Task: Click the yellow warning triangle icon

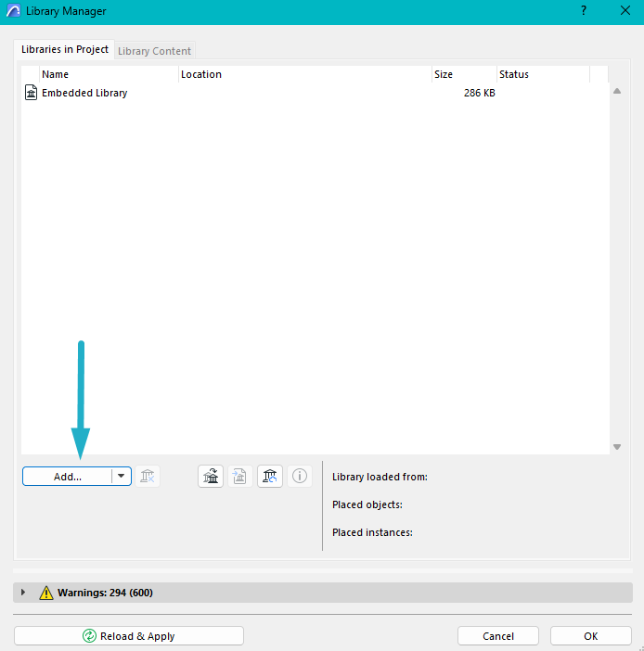Action: pos(46,593)
